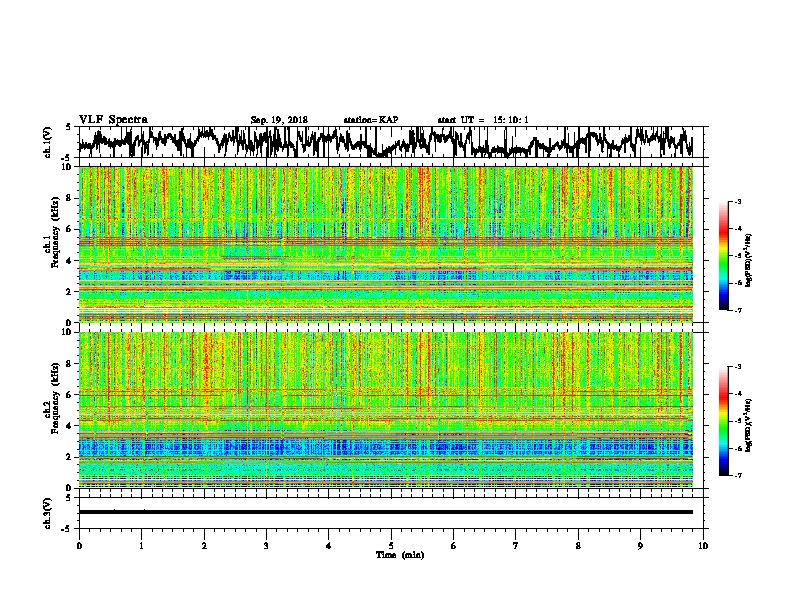The height and width of the screenshot is (612, 792).
Task: Click the ch.2 "Frequency (kHz)" axis label
Action: (54, 398)
